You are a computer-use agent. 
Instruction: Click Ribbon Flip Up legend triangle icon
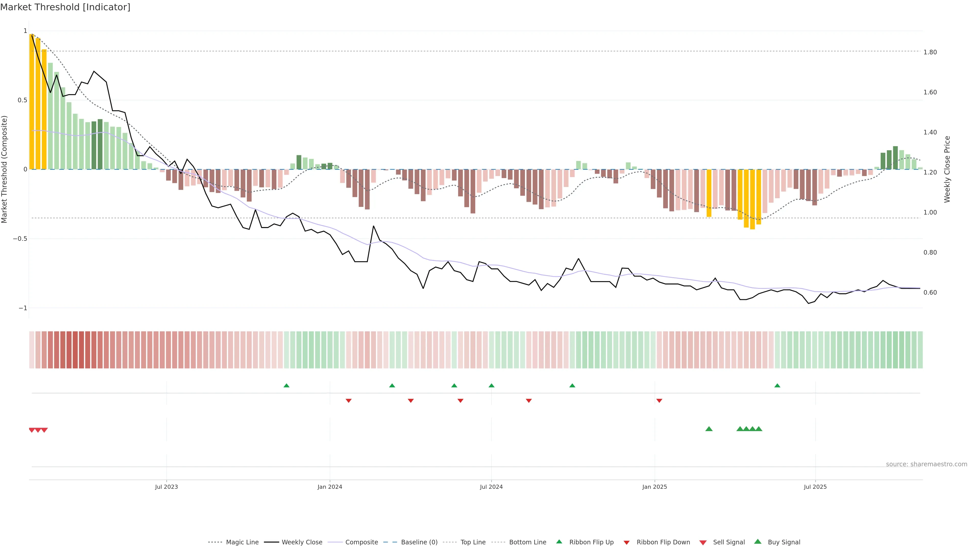[559, 542]
